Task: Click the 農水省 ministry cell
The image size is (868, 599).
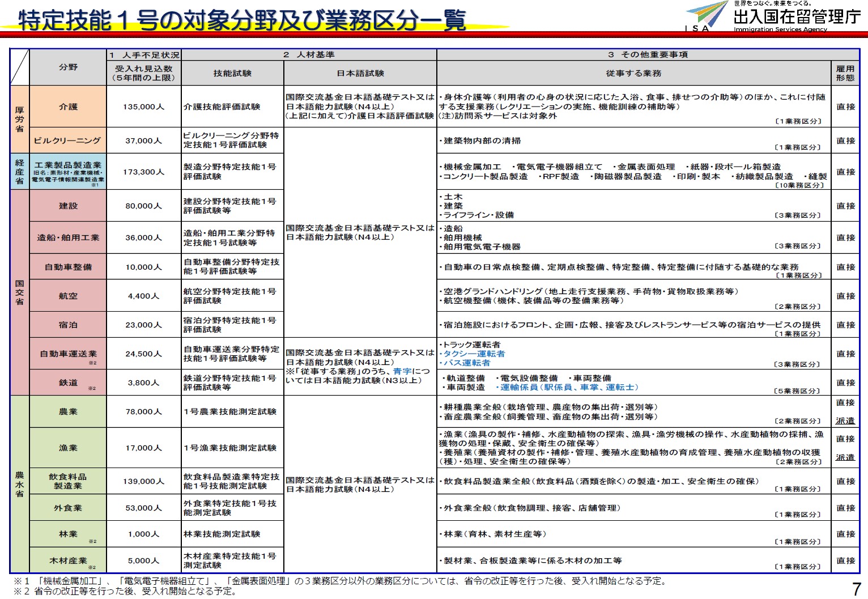Action: (x=19, y=485)
